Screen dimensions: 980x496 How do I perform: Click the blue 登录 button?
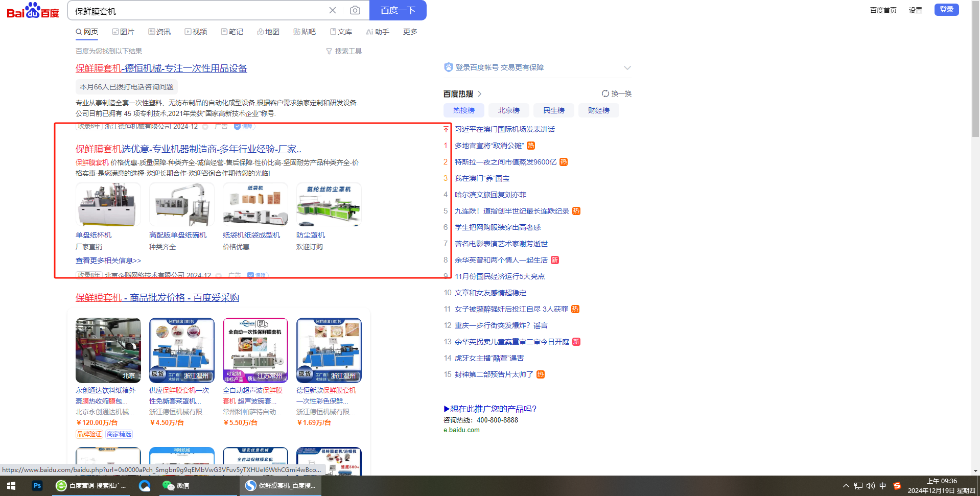pos(947,10)
